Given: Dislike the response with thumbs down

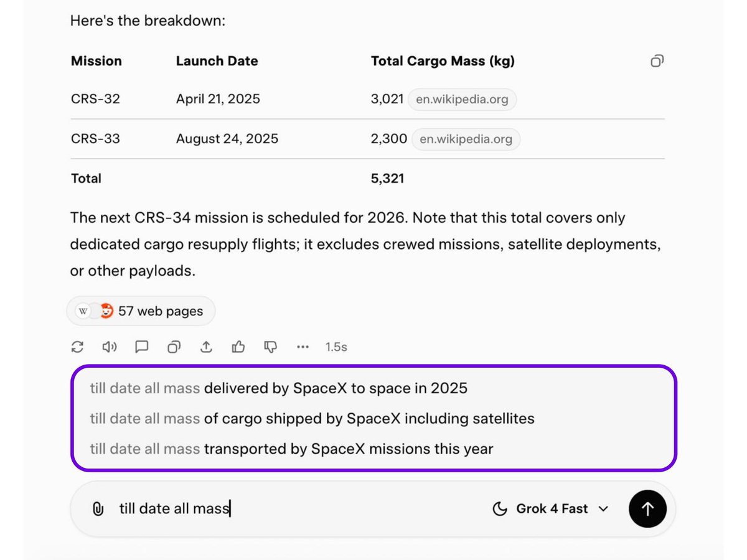Looking at the screenshot, I should click(x=271, y=347).
